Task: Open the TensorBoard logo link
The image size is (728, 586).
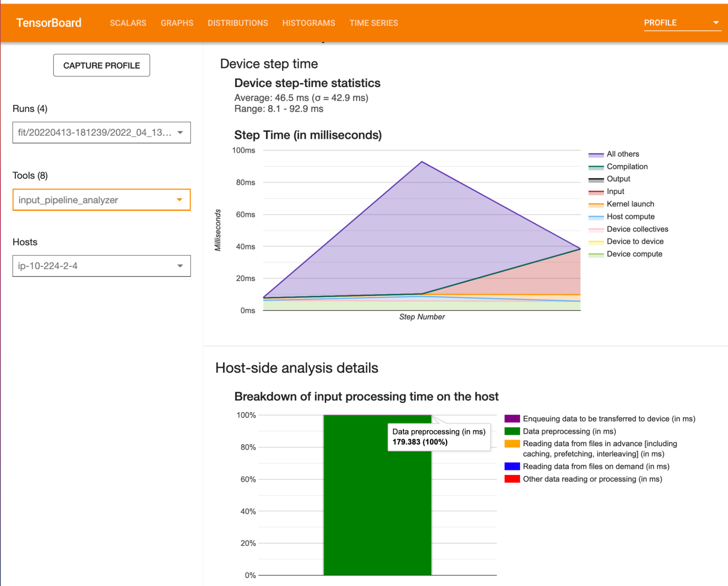Action: pyautogui.click(x=49, y=23)
